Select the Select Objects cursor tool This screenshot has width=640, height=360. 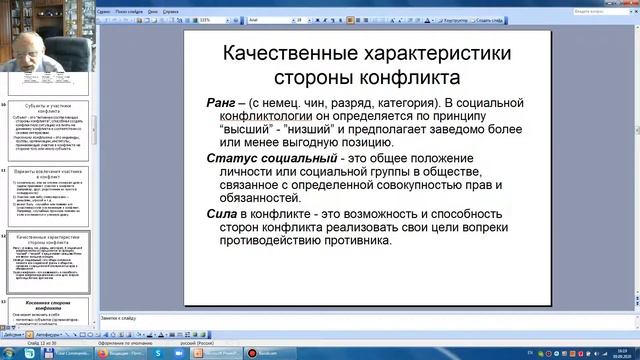[x=29, y=335]
